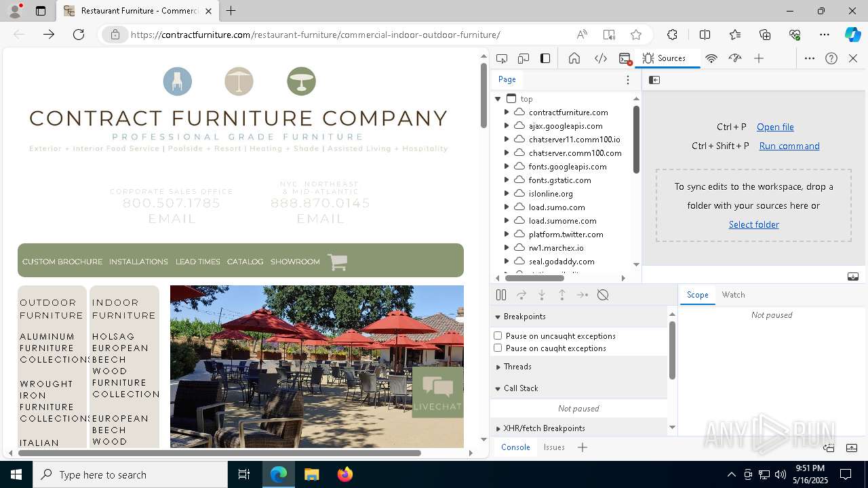Open the Elements tool code icon
Screen dimensions: 868x488
(x=600, y=58)
